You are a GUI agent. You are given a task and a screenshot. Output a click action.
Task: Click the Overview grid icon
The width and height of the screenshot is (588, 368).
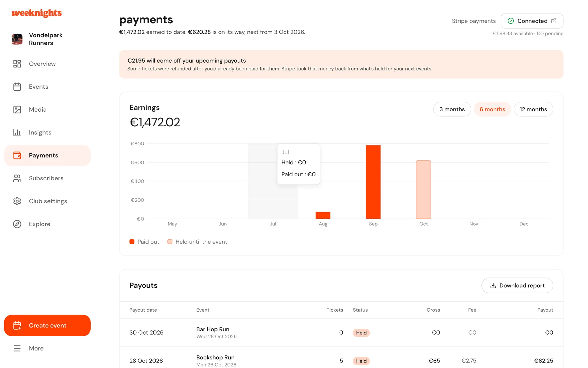pos(17,64)
